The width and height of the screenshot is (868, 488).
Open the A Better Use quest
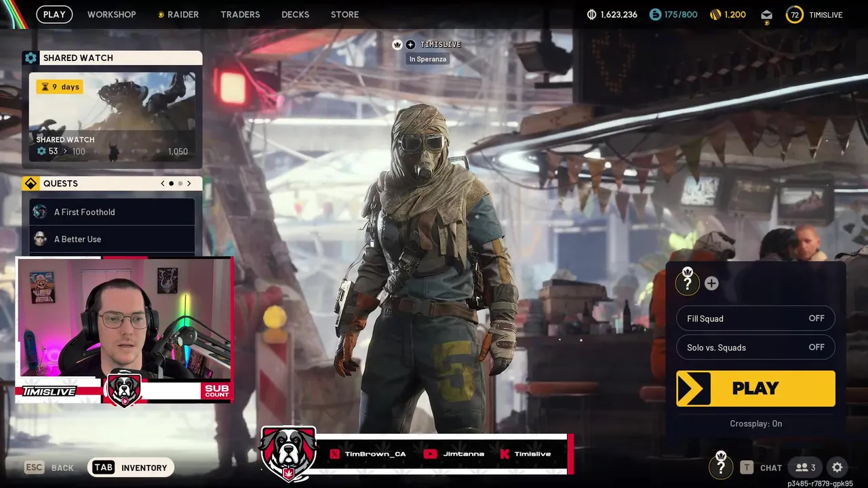[112, 239]
